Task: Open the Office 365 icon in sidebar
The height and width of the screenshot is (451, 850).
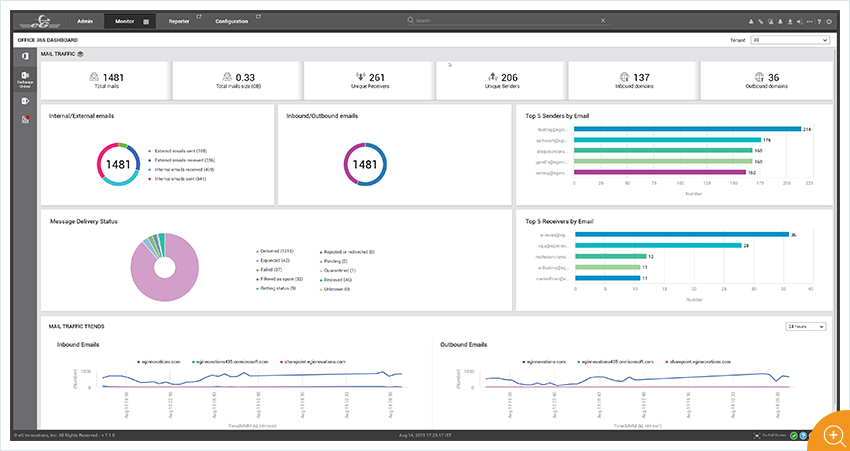Action: [x=25, y=56]
